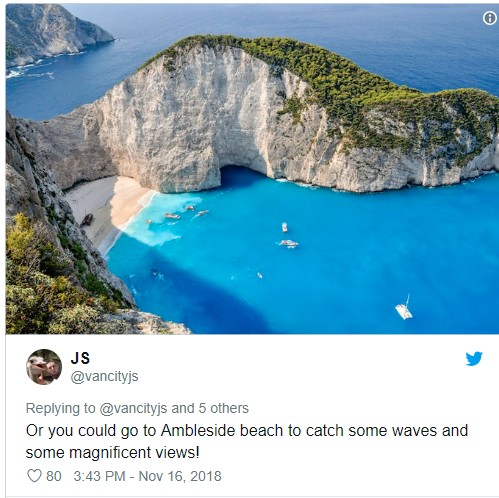Viewport: 499px width, 498px height.
Task: Click the blue Twitter bird logo
Action: click(x=474, y=358)
